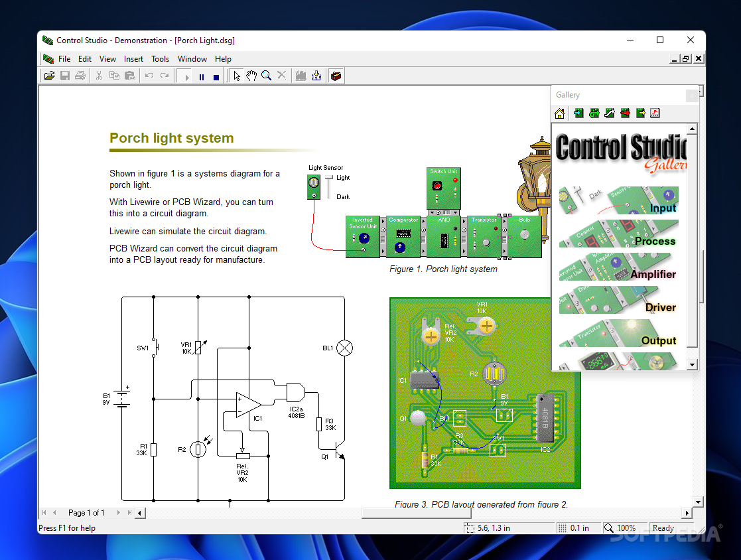Go to last page arrow
Image resolution: width=741 pixels, height=560 pixels.
pyautogui.click(x=129, y=513)
